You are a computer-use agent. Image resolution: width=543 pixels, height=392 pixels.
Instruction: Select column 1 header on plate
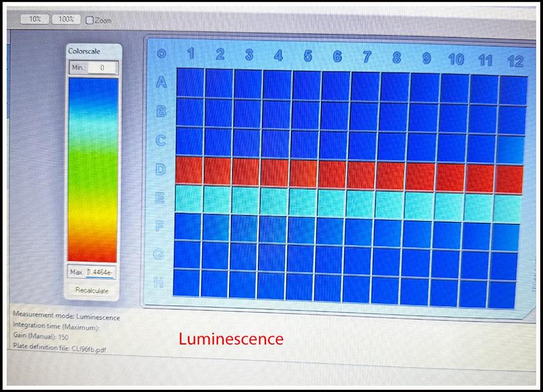pos(191,54)
